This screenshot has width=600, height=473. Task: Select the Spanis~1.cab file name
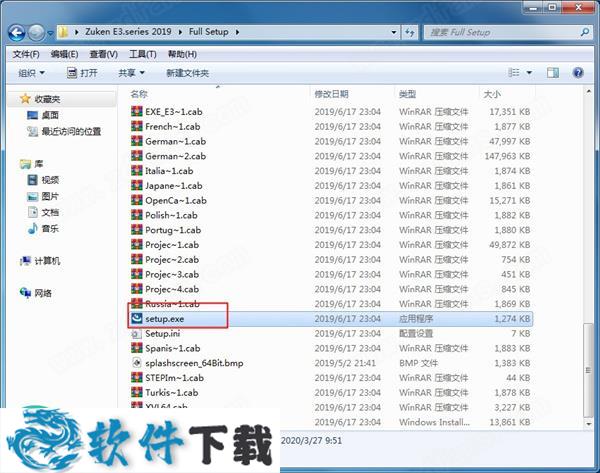173,348
